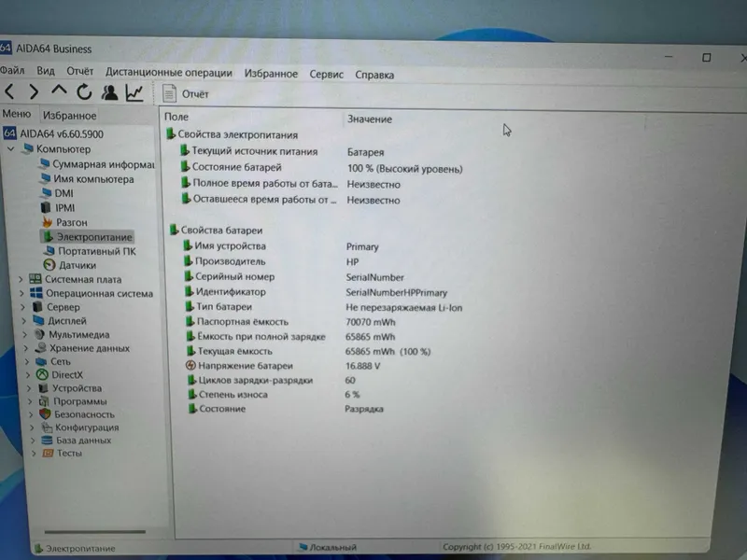Refresh the page with the Refresh icon

(84, 91)
